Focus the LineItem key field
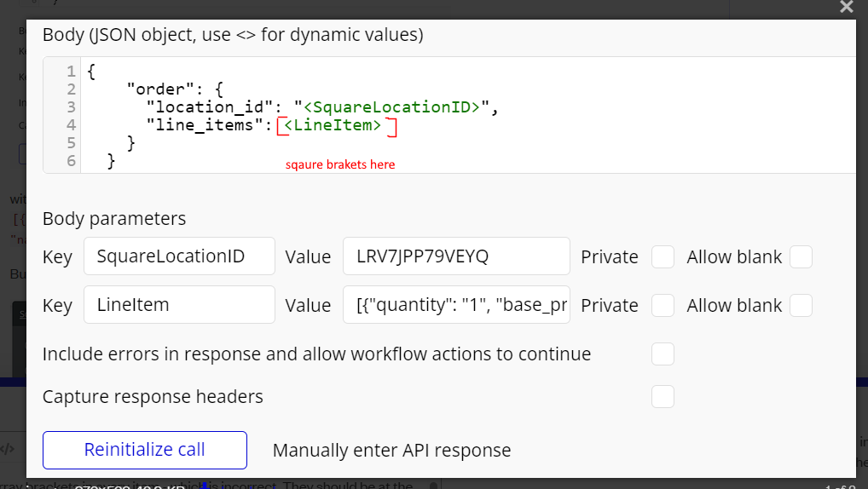The height and width of the screenshot is (489, 868). pos(179,305)
